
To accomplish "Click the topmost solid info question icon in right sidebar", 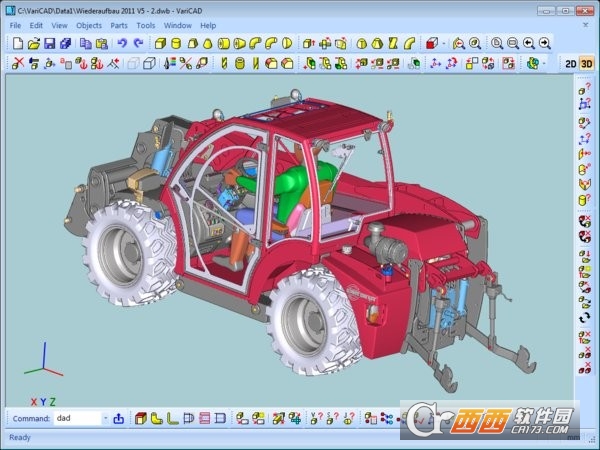I will pyautogui.click(x=584, y=90).
